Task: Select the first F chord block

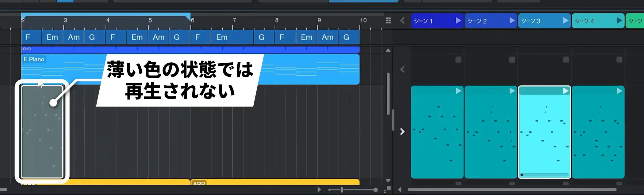Action: point(31,37)
